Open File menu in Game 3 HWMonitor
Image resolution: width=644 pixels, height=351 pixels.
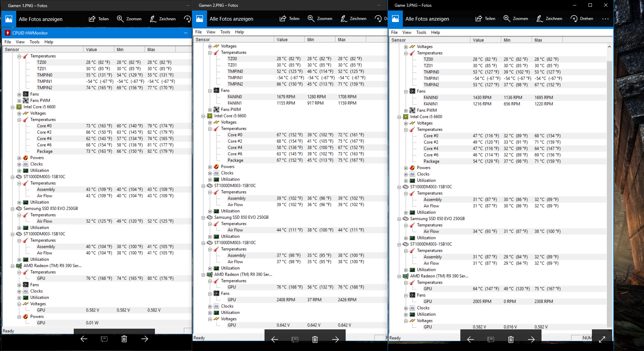click(394, 32)
